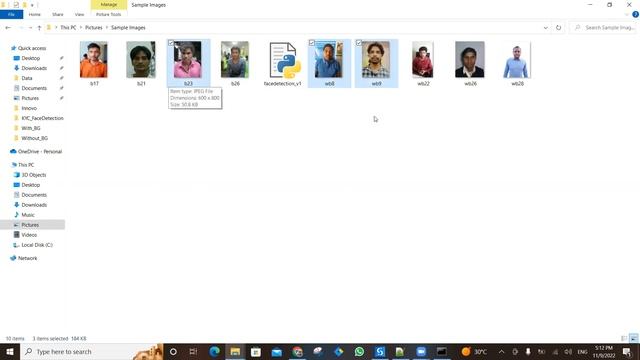
Task: Refresh the Sample Images folder
Action: click(x=558, y=28)
